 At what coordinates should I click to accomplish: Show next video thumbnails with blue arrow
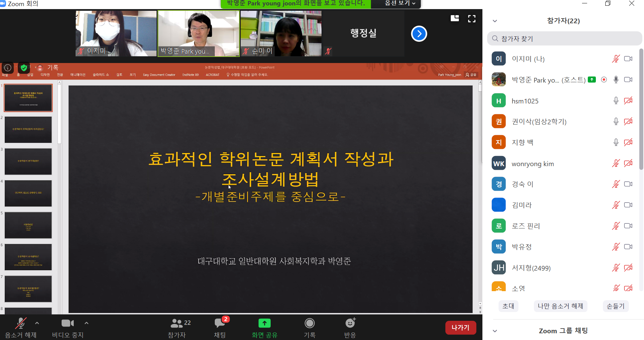(419, 34)
